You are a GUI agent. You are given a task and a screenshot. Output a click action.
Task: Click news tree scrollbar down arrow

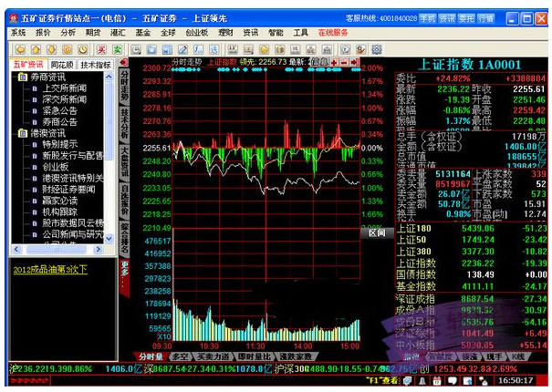tap(109, 239)
